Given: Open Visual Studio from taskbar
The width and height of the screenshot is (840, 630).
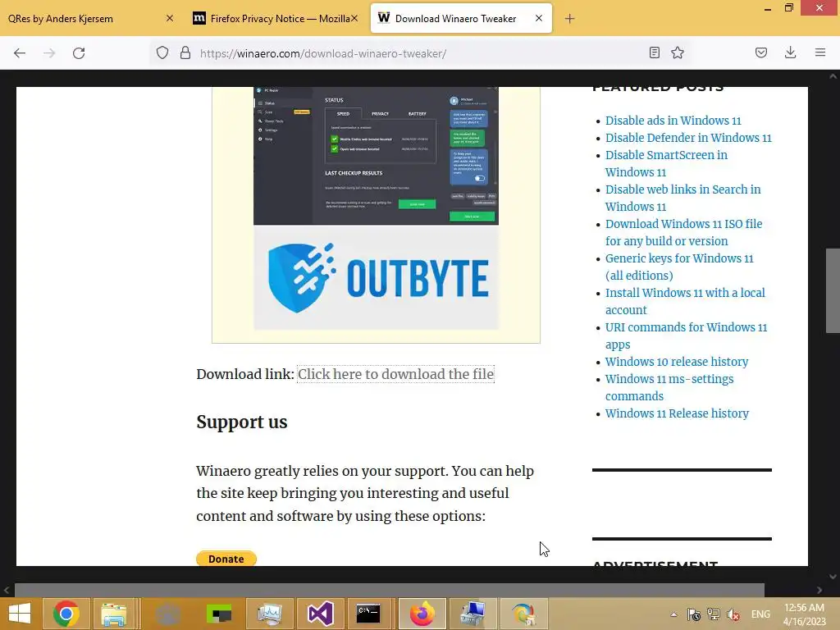Looking at the screenshot, I should tap(321, 614).
